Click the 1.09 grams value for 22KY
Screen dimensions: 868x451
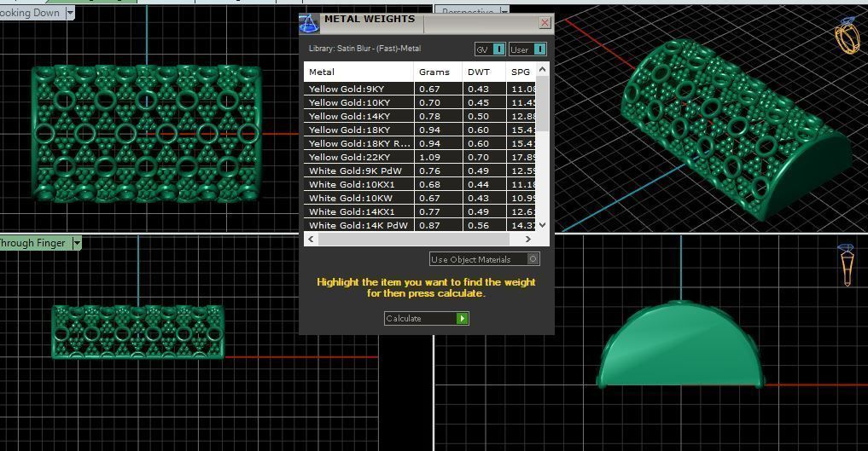click(x=429, y=158)
